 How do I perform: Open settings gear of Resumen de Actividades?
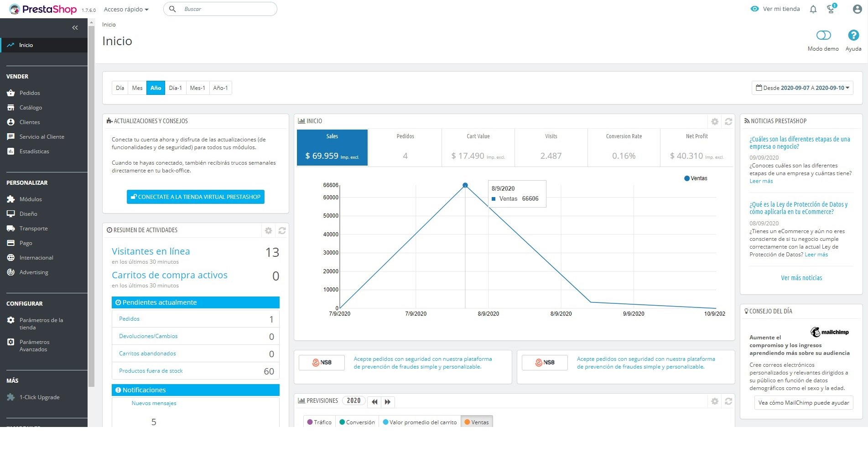pyautogui.click(x=269, y=231)
